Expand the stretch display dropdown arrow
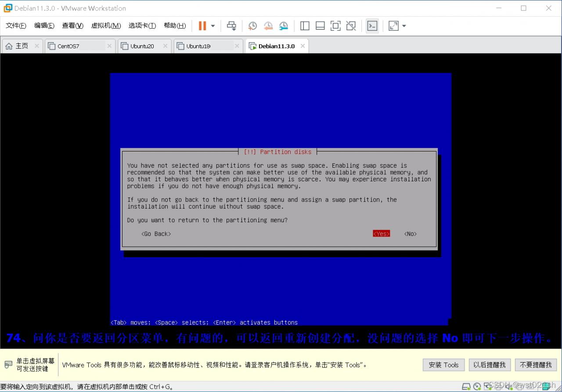This screenshot has height=392, width=562. (404, 26)
